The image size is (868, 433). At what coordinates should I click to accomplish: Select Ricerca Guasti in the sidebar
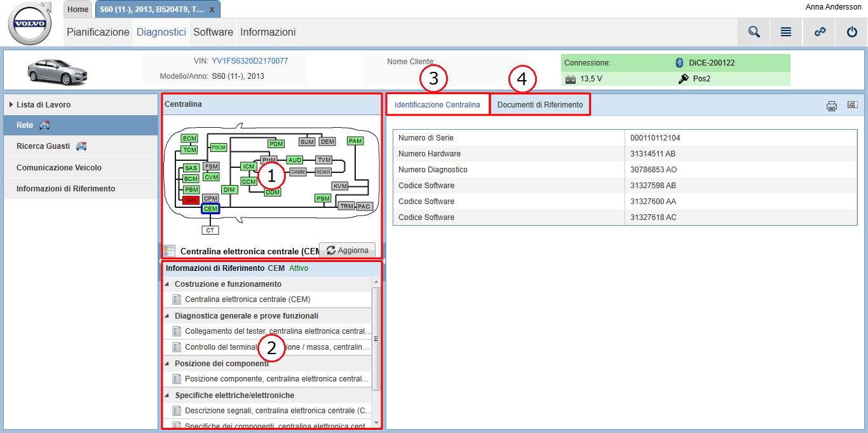80,146
